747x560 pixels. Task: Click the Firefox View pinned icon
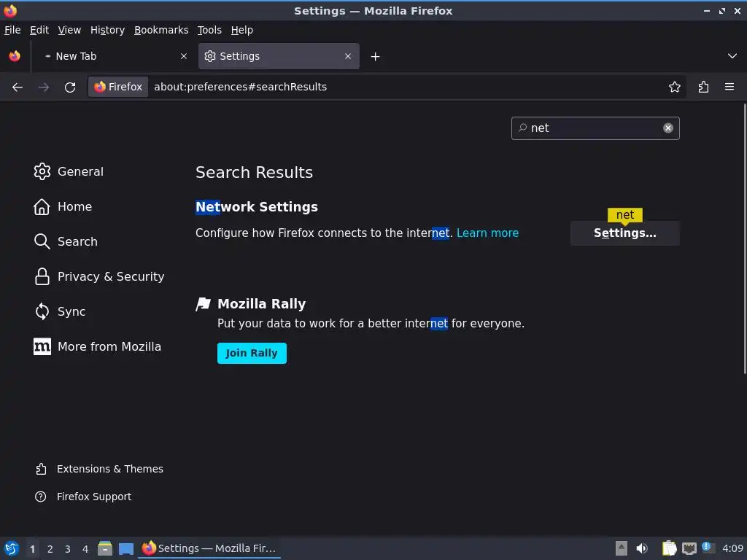point(15,56)
